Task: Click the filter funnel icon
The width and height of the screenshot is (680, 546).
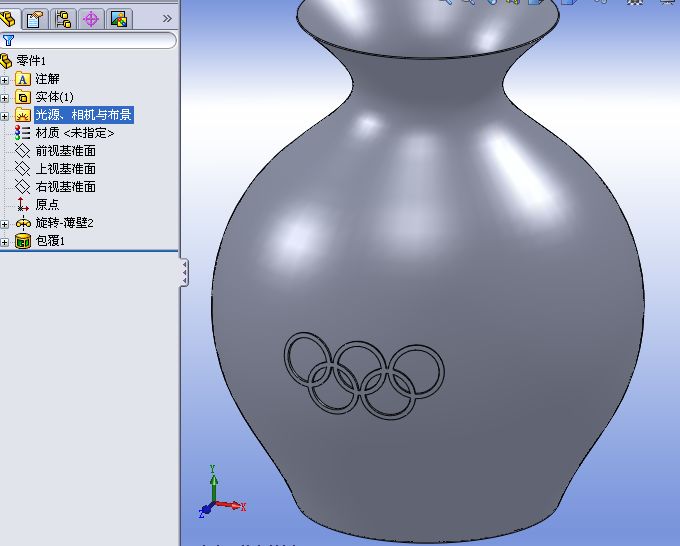Action: [8, 41]
